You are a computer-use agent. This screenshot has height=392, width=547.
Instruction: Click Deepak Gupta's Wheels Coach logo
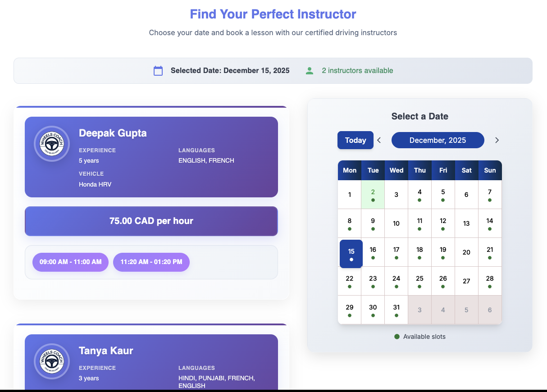(51, 143)
